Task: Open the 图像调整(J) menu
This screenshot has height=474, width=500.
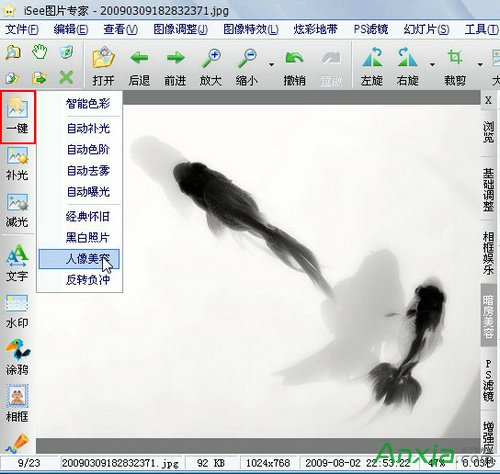Action: 180,30
